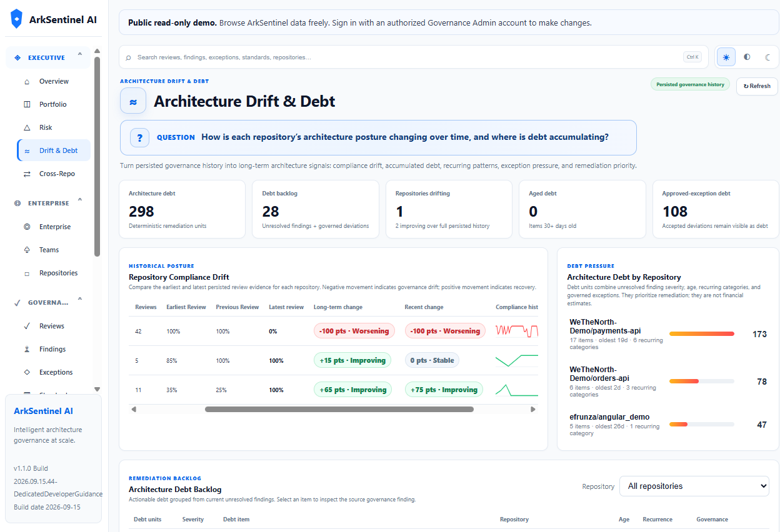Switch to light theme sun toggle
The width and height of the screenshot is (780, 532).
(x=726, y=57)
